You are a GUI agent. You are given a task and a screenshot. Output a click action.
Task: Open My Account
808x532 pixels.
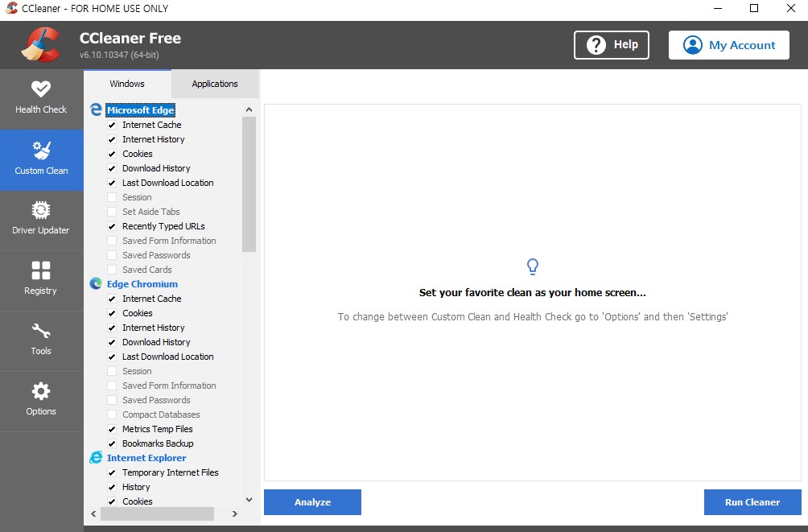point(728,45)
